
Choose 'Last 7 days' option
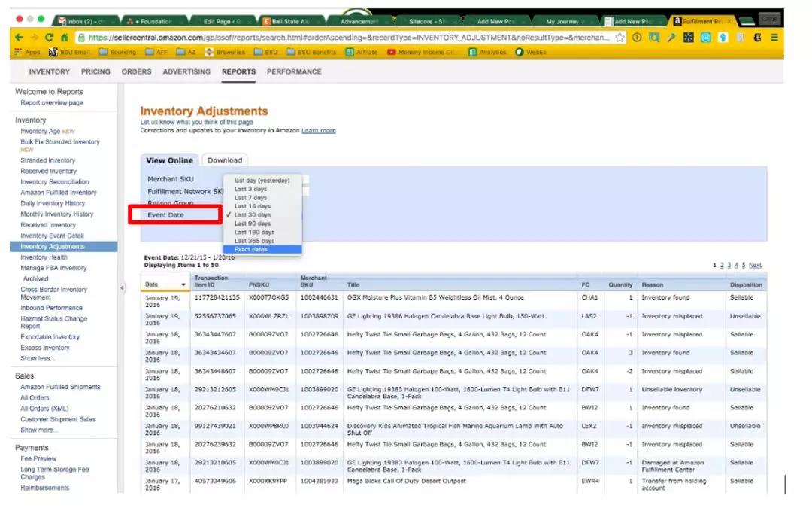pos(262,198)
